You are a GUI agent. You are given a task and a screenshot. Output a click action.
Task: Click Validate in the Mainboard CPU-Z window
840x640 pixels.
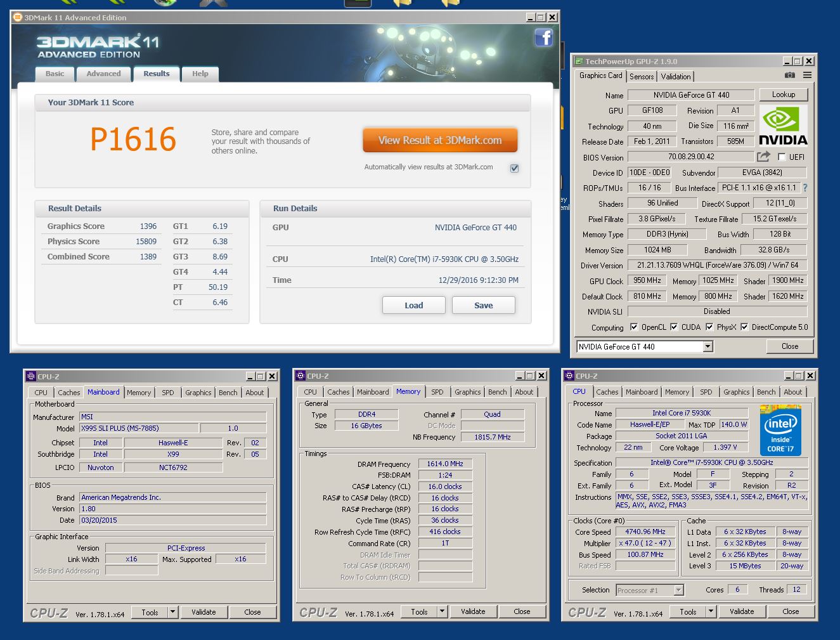tap(204, 612)
